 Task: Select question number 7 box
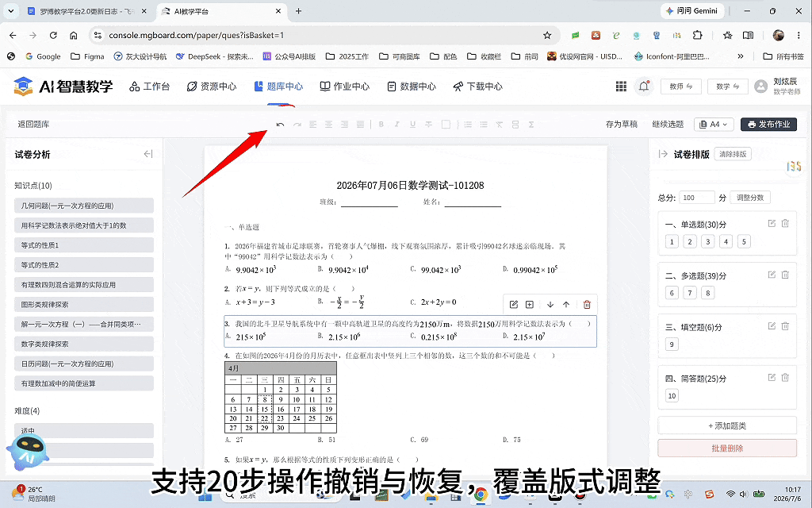[690, 293]
